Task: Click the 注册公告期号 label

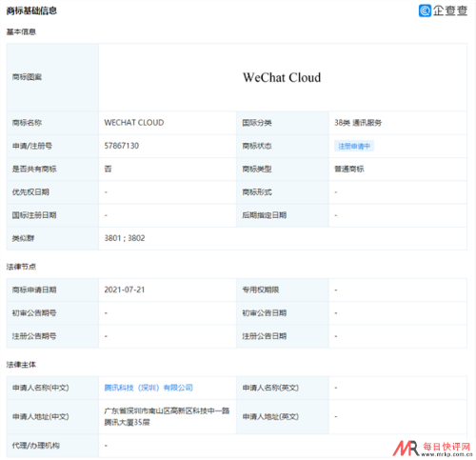Action: pos(34,336)
